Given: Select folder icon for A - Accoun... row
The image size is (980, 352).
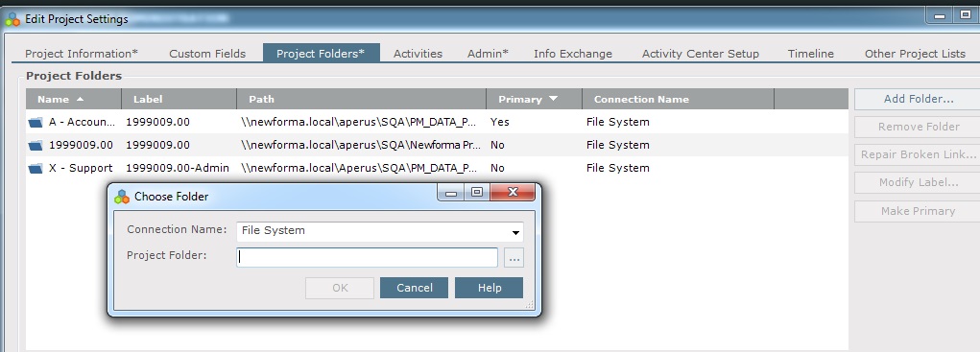Looking at the screenshot, I should tap(36, 123).
